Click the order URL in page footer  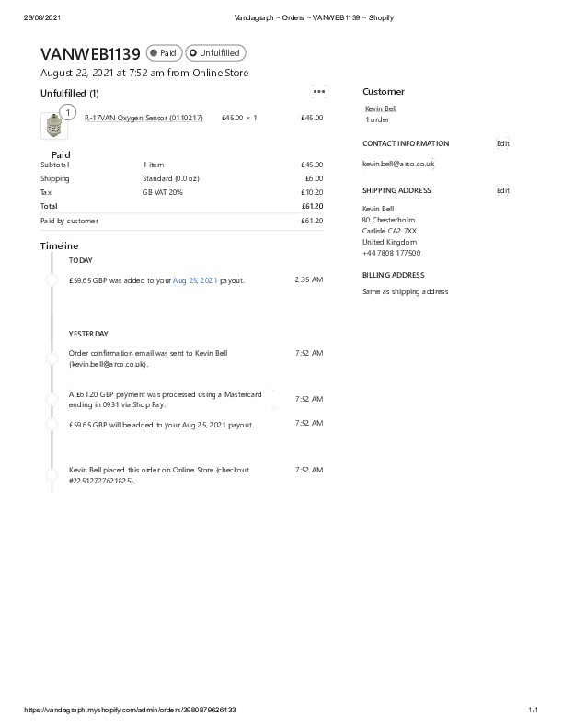point(132,710)
